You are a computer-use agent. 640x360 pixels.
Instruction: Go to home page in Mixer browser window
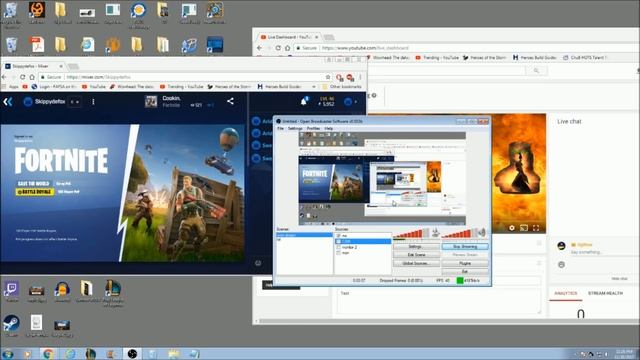(32, 77)
